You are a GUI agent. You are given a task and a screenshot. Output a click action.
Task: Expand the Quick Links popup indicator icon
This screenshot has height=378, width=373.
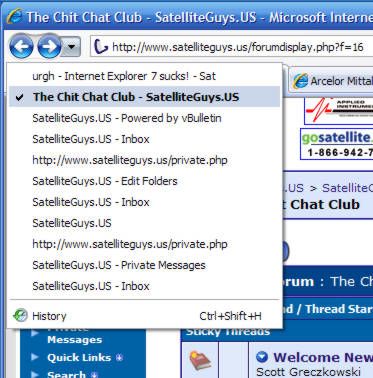tap(119, 358)
